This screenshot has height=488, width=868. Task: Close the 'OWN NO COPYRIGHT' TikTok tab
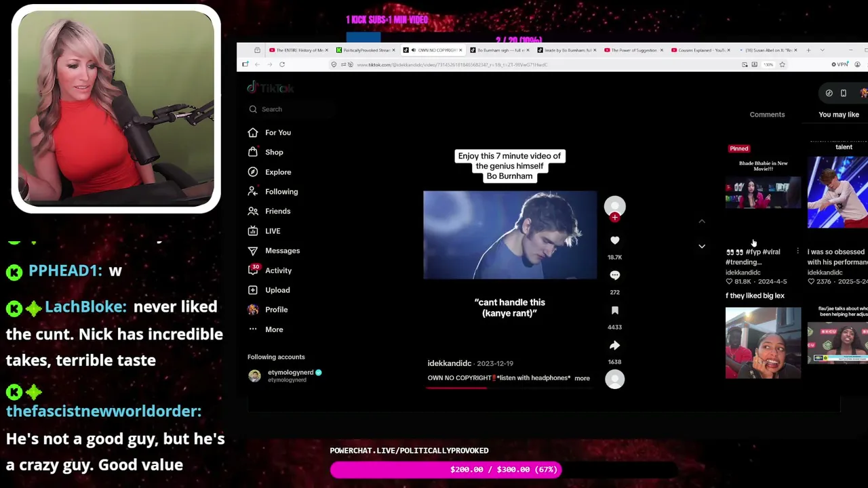coord(460,50)
